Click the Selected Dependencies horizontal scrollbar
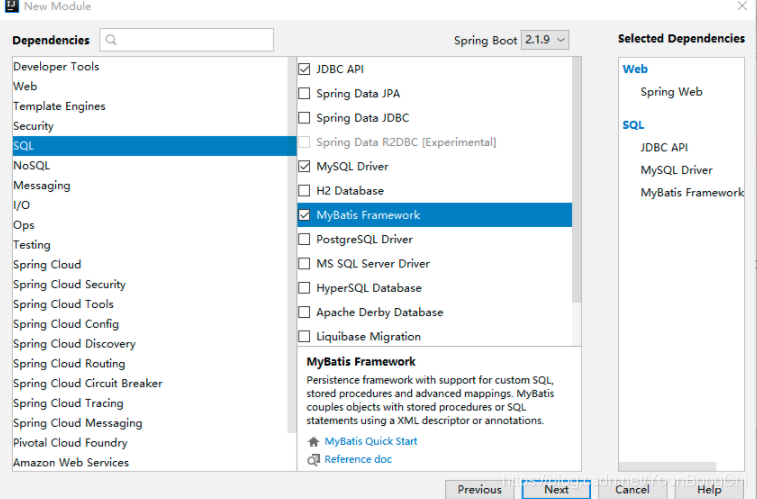The width and height of the screenshot is (757, 499). 668,466
